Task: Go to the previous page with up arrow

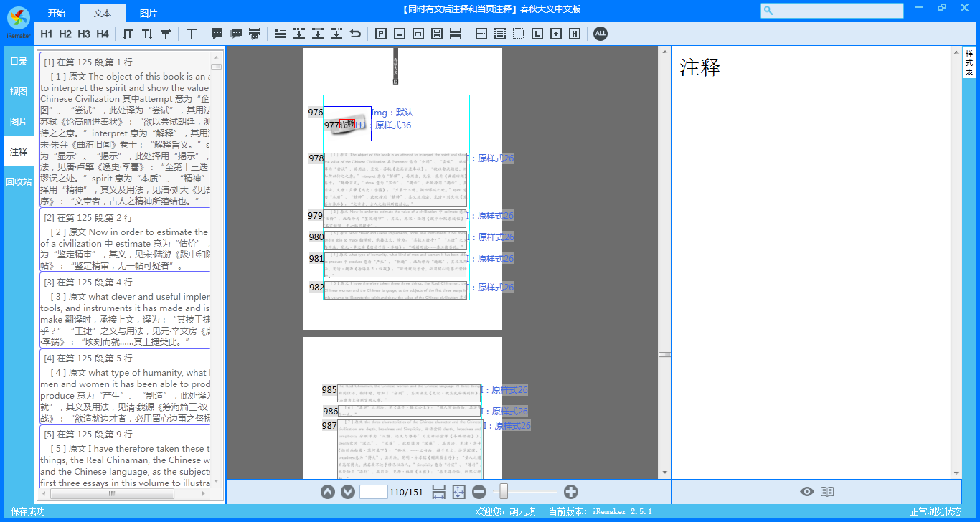Action: coord(328,492)
